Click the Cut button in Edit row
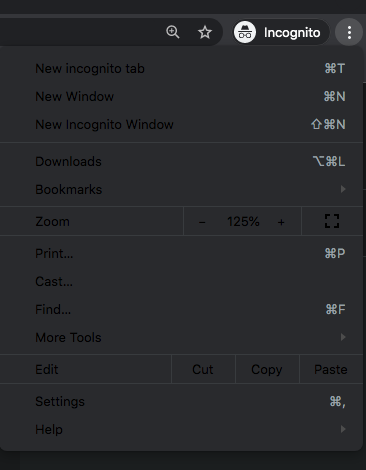 click(203, 369)
